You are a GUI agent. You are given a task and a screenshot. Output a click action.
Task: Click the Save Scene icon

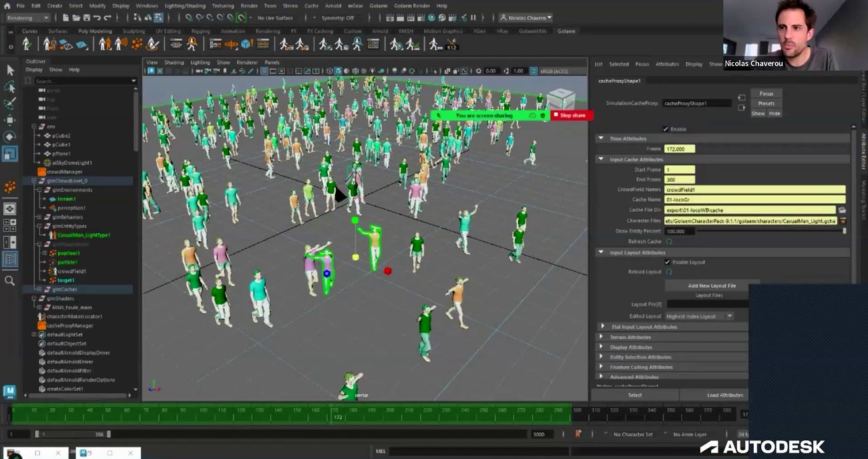pyautogui.click(x=87, y=18)
